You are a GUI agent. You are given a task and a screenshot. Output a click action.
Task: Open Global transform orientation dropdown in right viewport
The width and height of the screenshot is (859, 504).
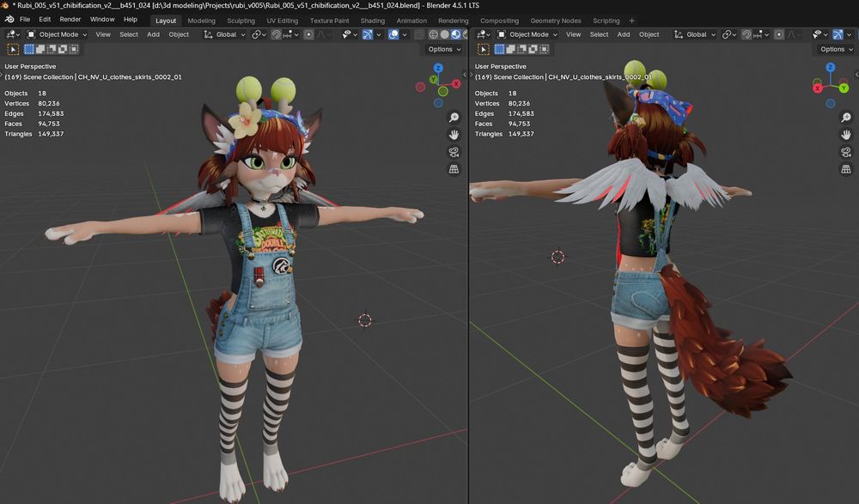(695, 34)
